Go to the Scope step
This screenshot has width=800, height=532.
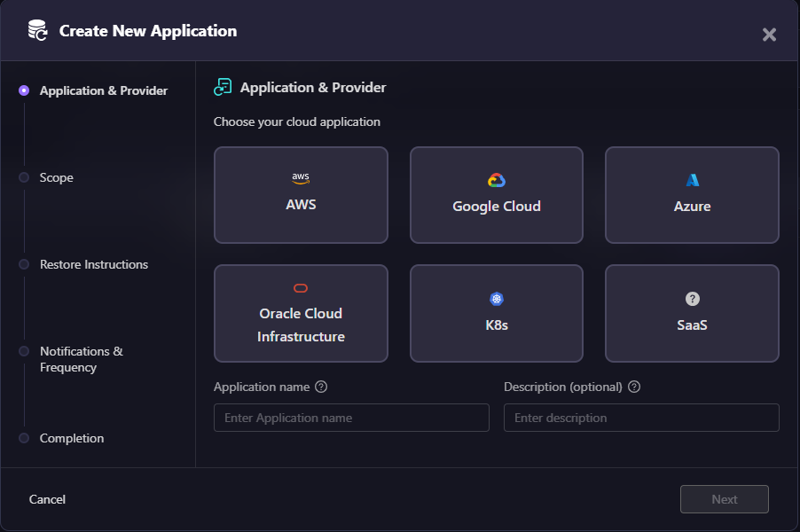click(x=57, y=177)
